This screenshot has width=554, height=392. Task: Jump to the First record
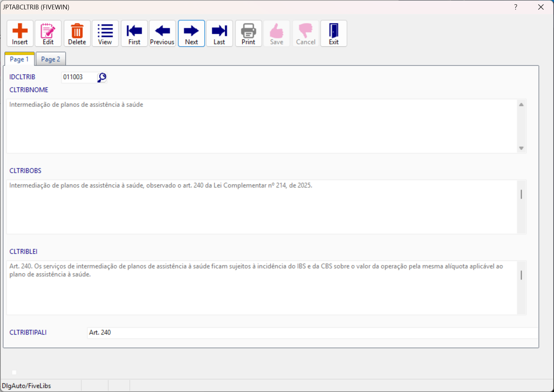click(134, 33)
